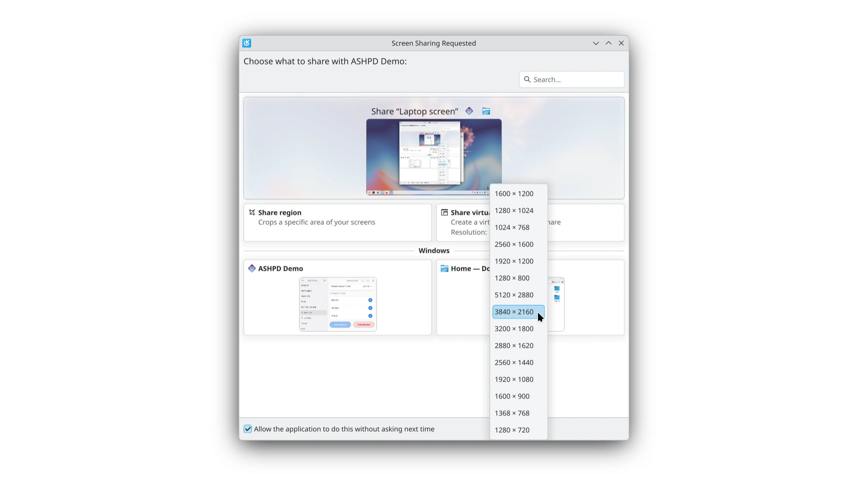The width and height of the screenshot is (868, 488).
Task: Pick 1600 × 900 resolution
Action: point(518,396)
